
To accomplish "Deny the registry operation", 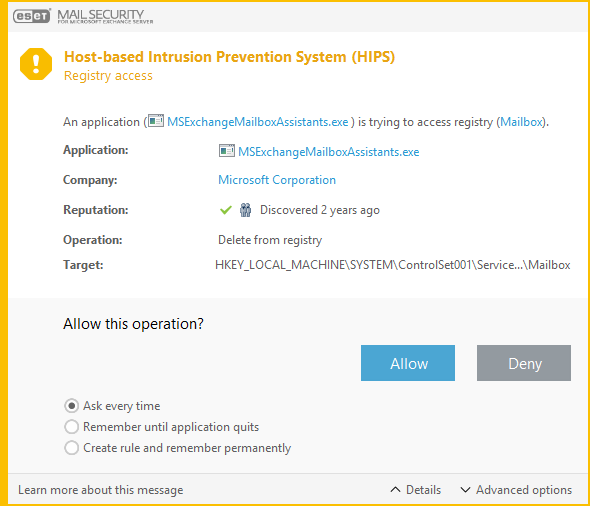I will [x=524, y=363].
